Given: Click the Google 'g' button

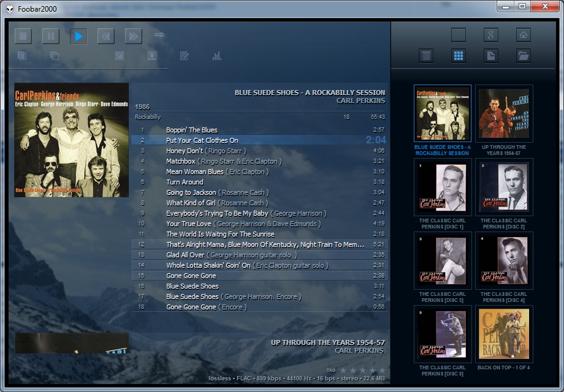Looking at the screenshot, I should point(491,35).
